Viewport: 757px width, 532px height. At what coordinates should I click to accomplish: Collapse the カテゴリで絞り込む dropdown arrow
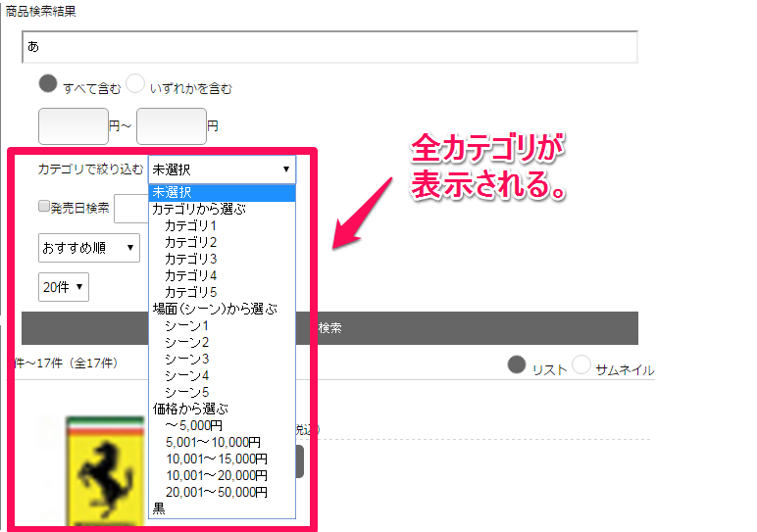tap(285, 169)
